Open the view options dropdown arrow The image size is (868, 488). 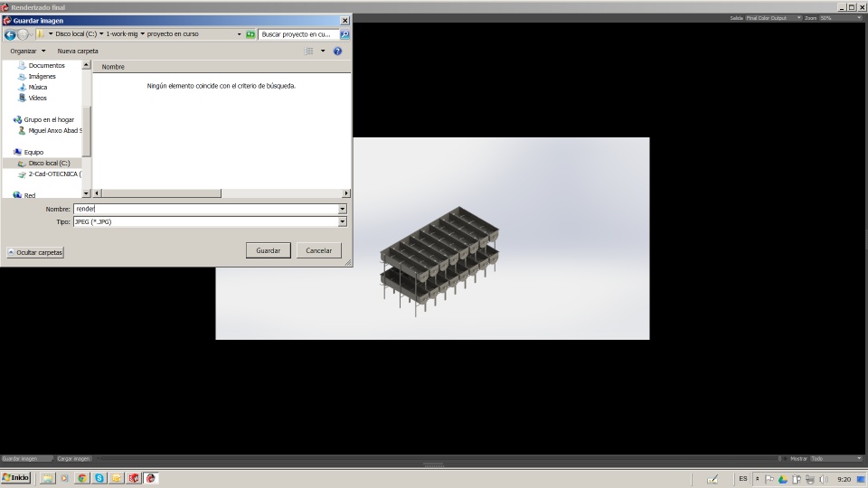pos(323,51)
